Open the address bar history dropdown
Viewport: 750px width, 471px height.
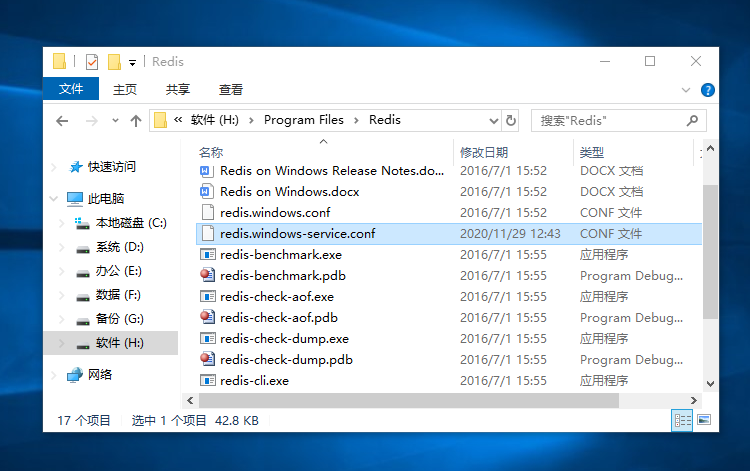494,121
